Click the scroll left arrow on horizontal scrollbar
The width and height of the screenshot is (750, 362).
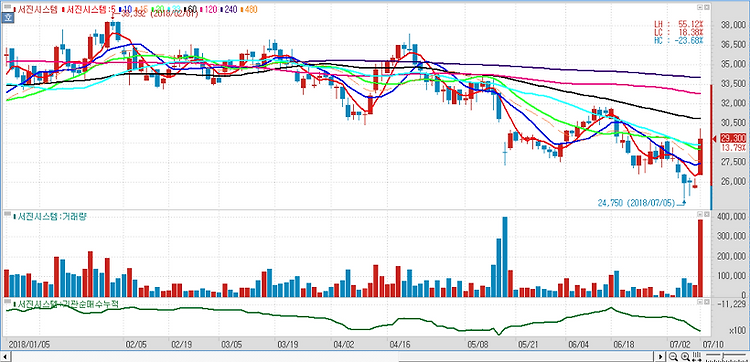pos(6,357)
